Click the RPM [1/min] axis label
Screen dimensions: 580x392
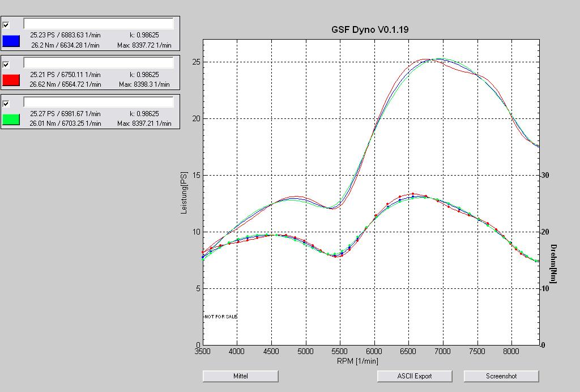click(357, 361)
